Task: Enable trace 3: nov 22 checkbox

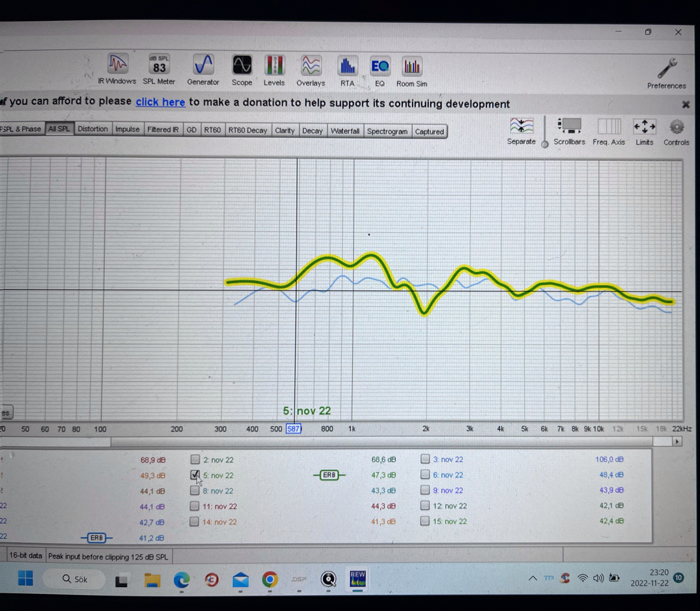Action: tap(425, 459)
